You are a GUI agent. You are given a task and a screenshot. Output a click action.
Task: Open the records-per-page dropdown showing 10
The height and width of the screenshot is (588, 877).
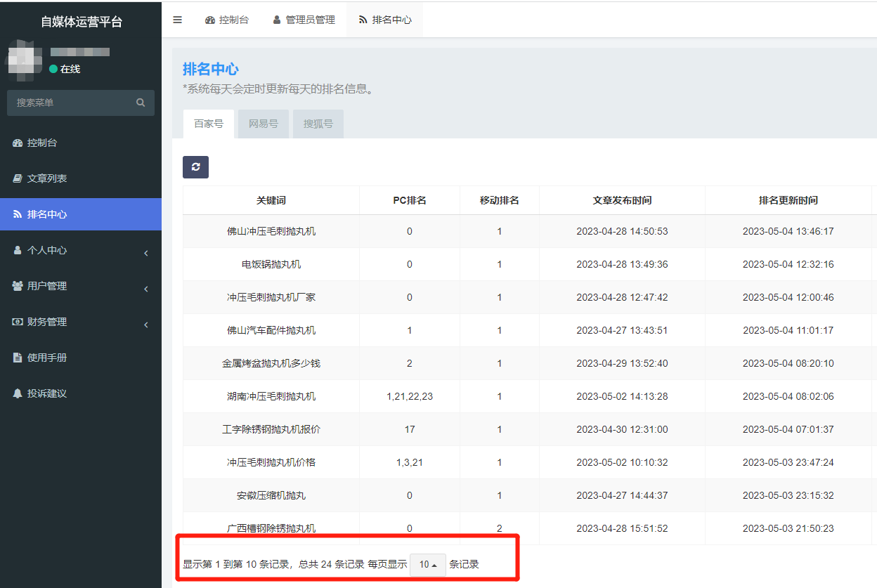click(427, 564)
